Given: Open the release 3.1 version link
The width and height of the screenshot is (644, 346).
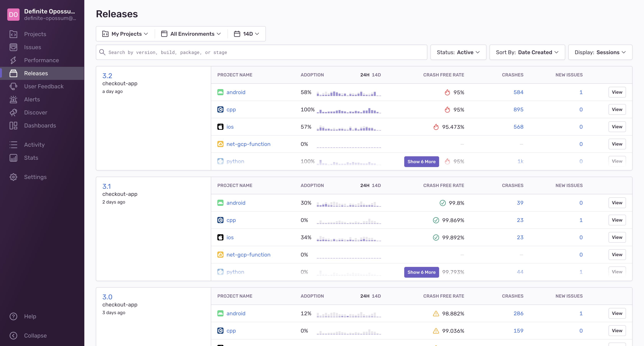Looking at the screenshot, I should click(x=107, y=186).
